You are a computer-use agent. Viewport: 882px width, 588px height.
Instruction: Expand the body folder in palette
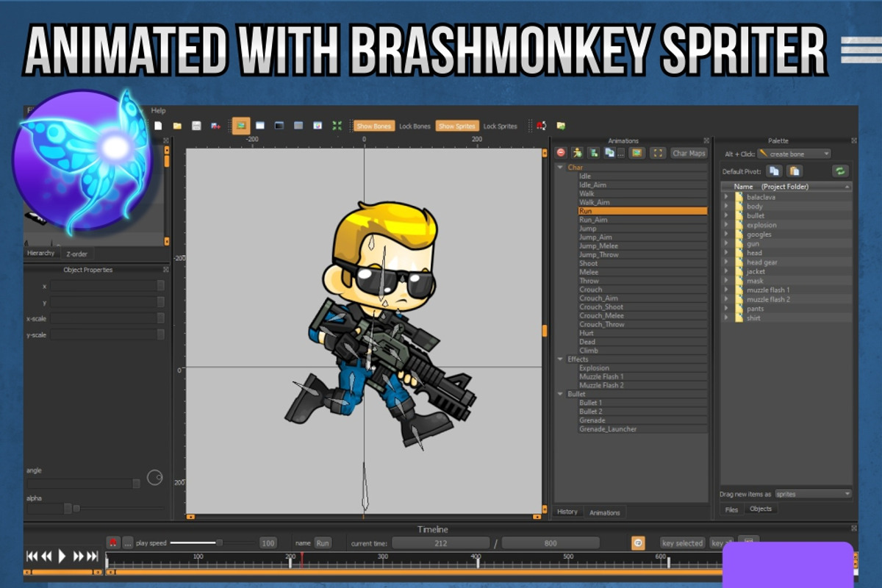(x=726, y=207)
